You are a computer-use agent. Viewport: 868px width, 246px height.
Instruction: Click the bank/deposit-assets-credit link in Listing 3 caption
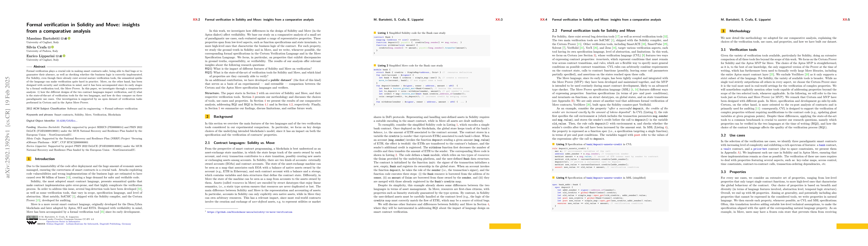604,144
